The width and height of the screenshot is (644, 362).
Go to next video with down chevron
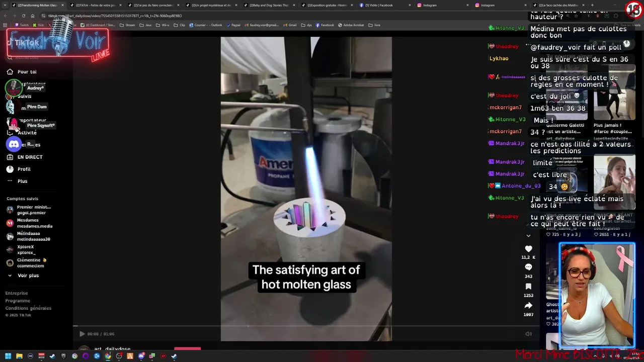point(528,235)
